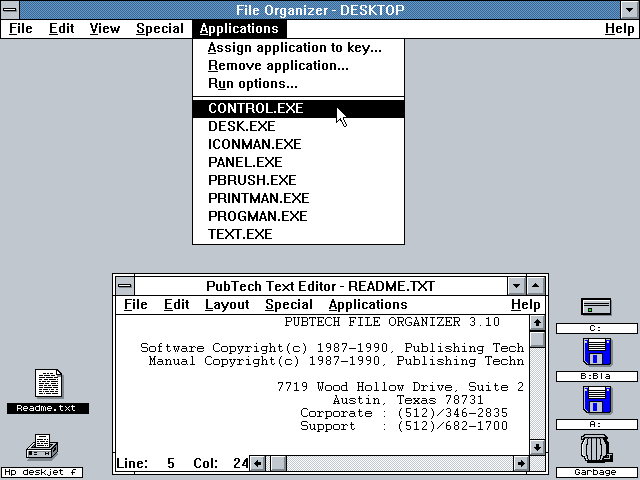The height and width of the screenshot is (480, 640).
Task: Click the Support phone number line
Action: (x=404, y=426)
